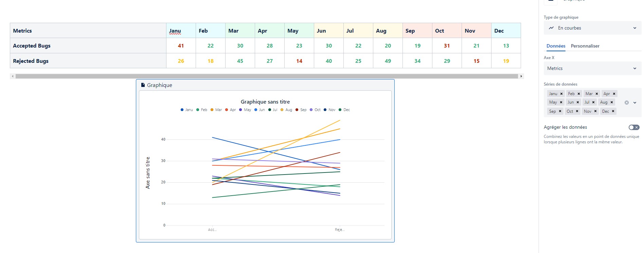
Task: Remove the May series tag
Action: point(561,102)
